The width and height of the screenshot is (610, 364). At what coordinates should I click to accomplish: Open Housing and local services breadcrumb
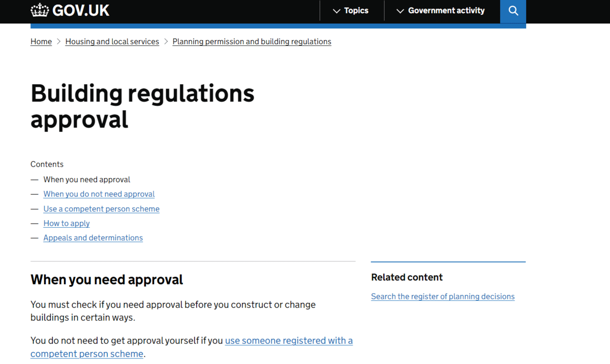pyautogui.click(x=112, y=42)
